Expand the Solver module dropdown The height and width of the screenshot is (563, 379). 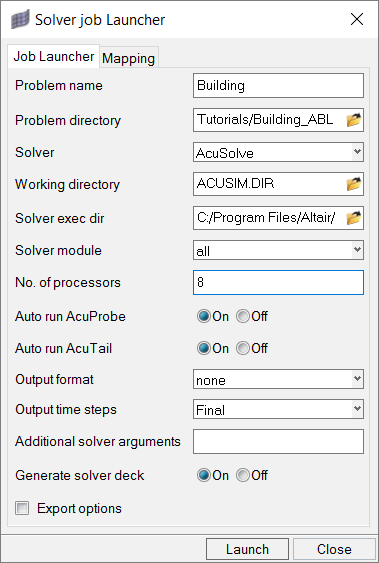pyautogui.click(x=278, y=250)
